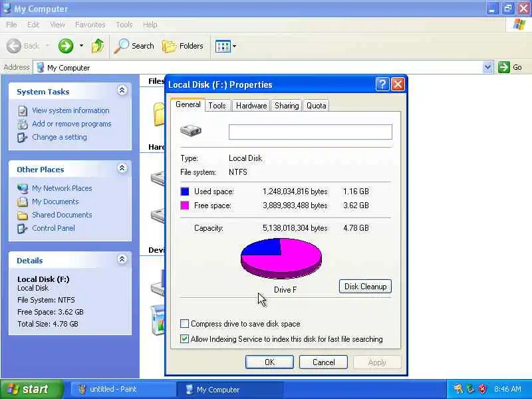Open the Back history dropdown arrow
This screenshot has height=399, width=532.
pos(47,45)
